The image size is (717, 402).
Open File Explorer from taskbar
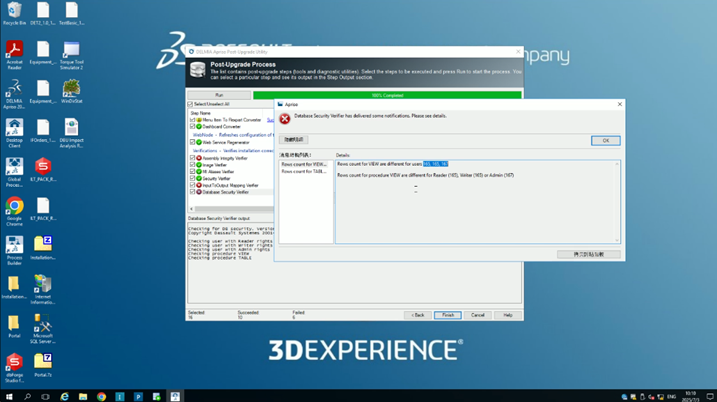(83, 397)
